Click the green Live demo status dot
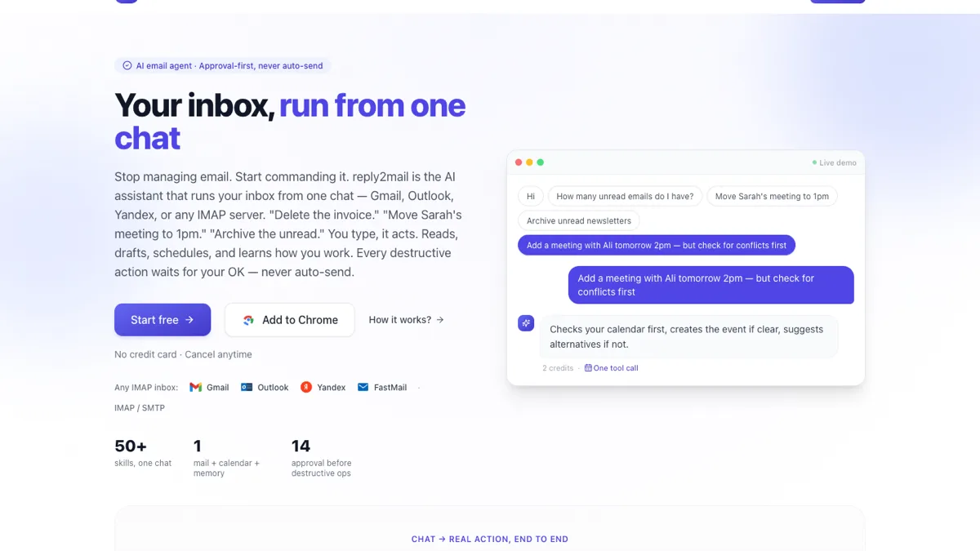 click(814, 162)
